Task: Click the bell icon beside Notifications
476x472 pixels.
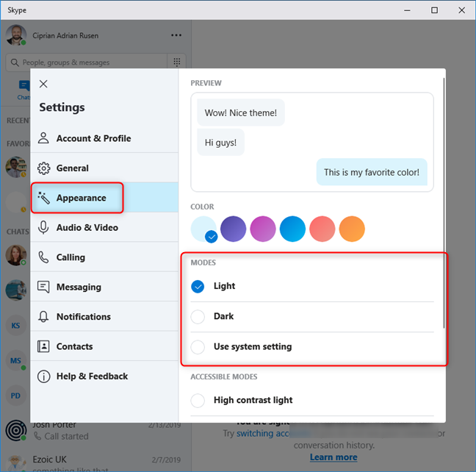Action: click(43, 317)
